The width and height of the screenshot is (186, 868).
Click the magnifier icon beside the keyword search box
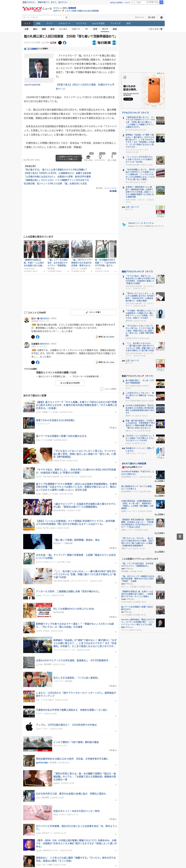66,17
